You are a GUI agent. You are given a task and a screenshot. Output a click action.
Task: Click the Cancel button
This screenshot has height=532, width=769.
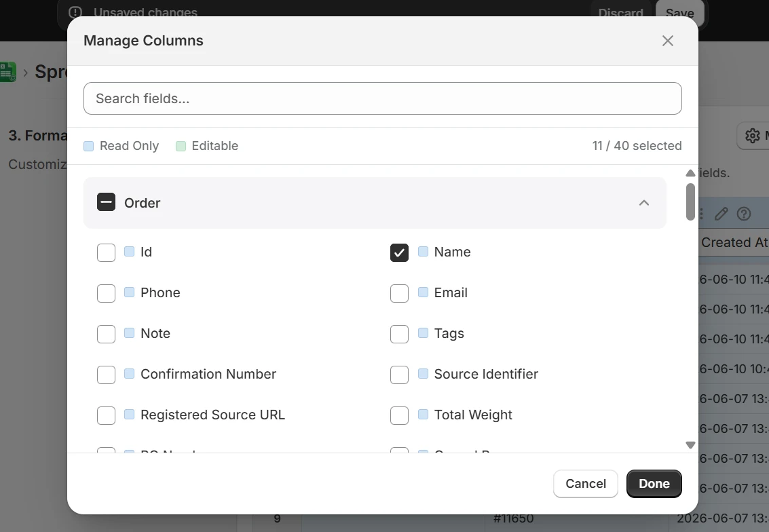click(x=586, y=483)
